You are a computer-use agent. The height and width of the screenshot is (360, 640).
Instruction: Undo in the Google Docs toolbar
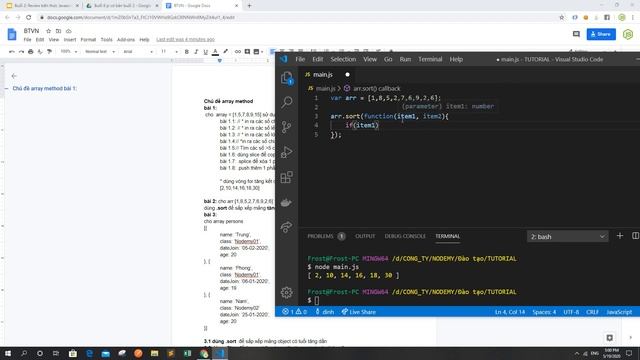pyautogui.click(x=11, y=52)
